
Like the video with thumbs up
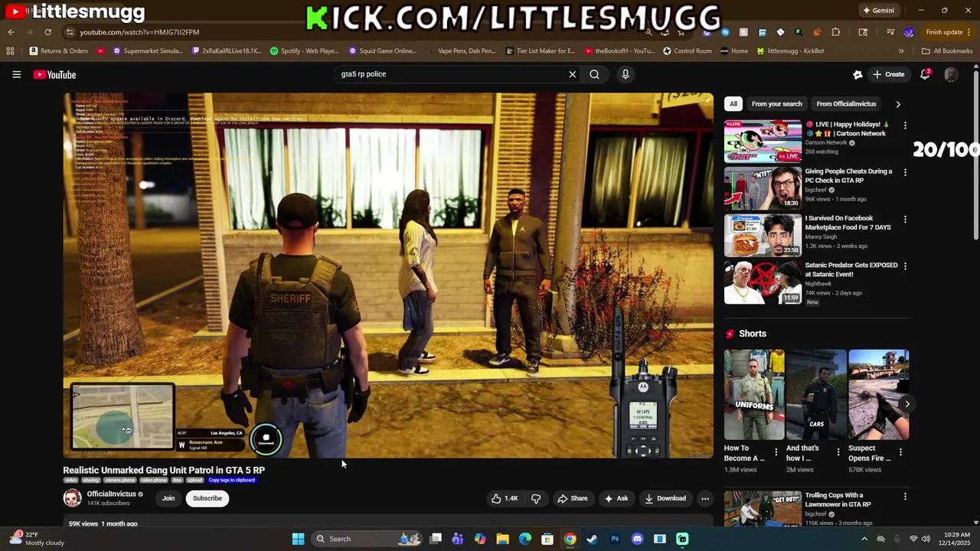click(505, 498)
